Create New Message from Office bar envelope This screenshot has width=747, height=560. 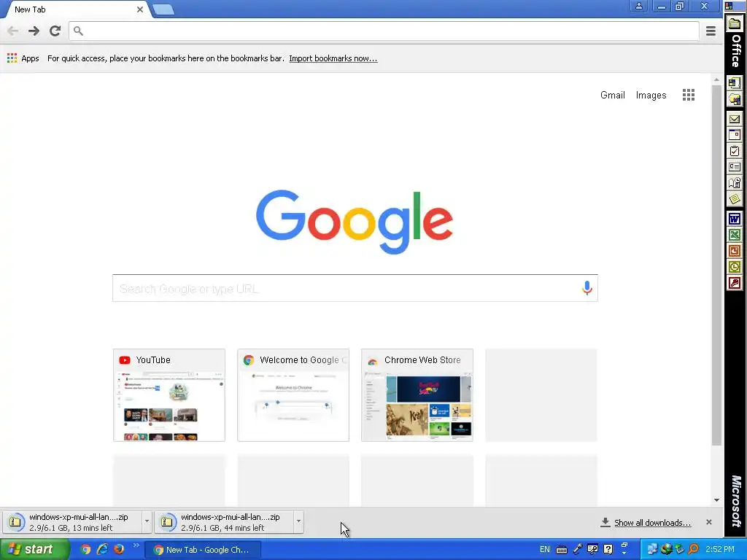point(735,119)
